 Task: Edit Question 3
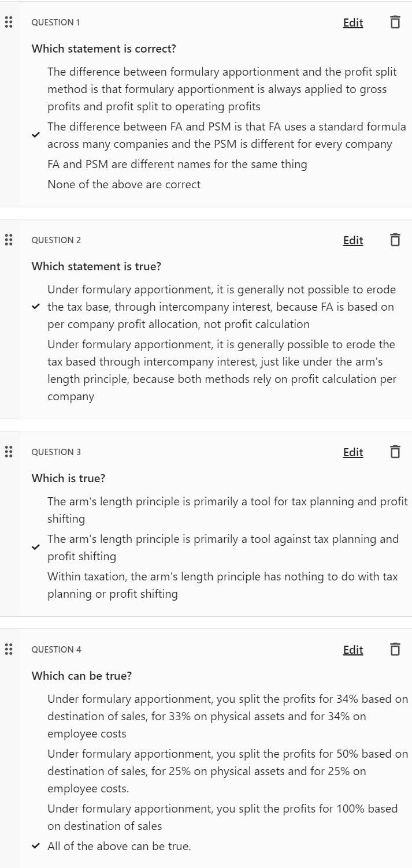click(353, 452)
